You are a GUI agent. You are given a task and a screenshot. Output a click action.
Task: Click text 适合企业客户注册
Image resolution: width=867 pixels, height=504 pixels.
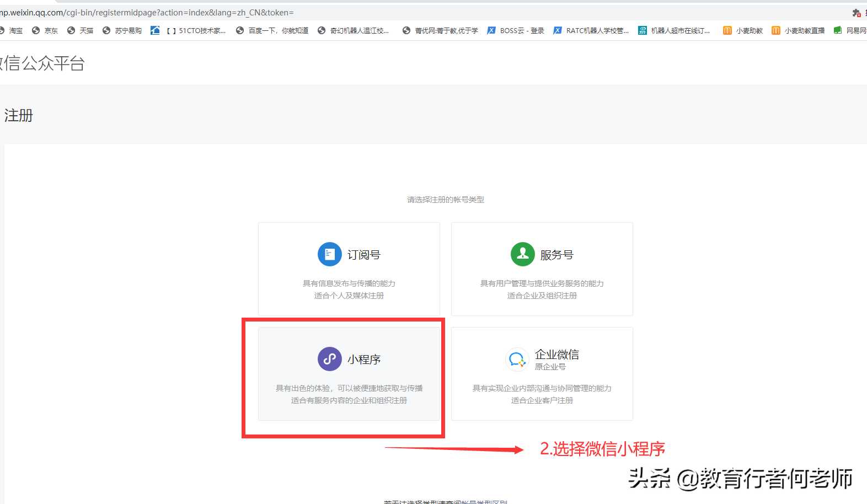click(x=542, y=400)
